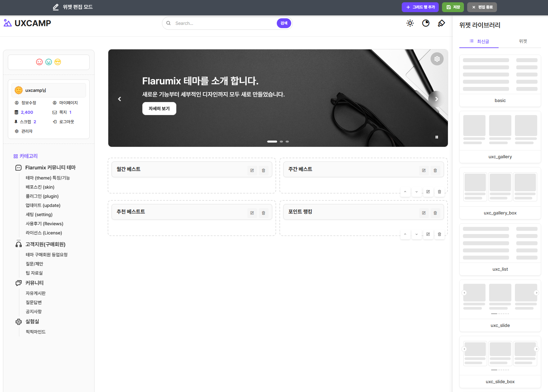Pause the banner slideshow
Image resolution: width=548 pixels, height=392 pixels.
[x=436, y=137]
